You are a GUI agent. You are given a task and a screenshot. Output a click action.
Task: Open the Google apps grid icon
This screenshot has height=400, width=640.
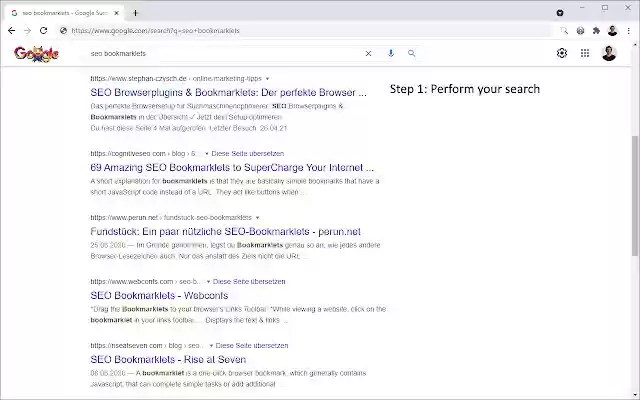click(585, 53)
